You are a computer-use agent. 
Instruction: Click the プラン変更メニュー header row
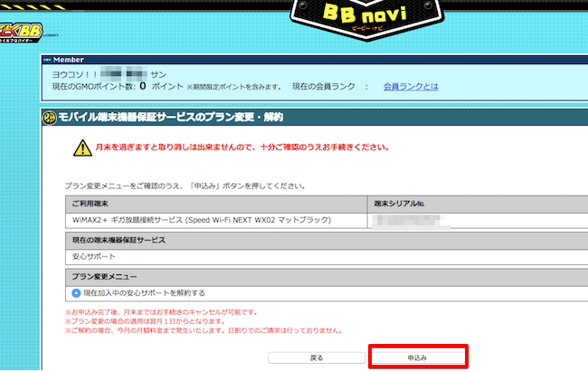pos(105,276)
